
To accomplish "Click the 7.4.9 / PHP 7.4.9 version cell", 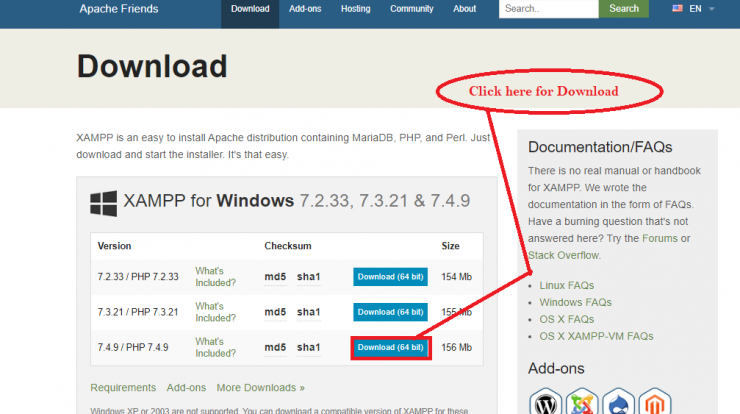I will 133,347.
